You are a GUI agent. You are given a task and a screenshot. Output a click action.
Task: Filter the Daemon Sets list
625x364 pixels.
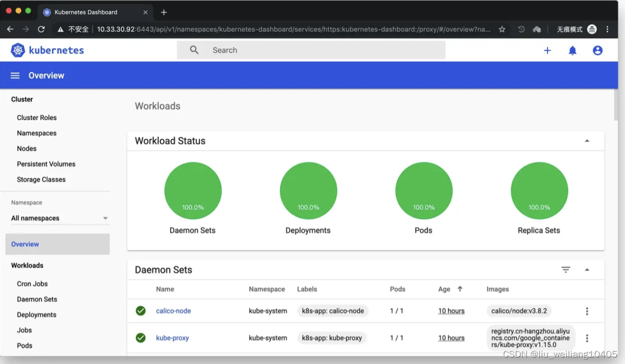[566, 269]
